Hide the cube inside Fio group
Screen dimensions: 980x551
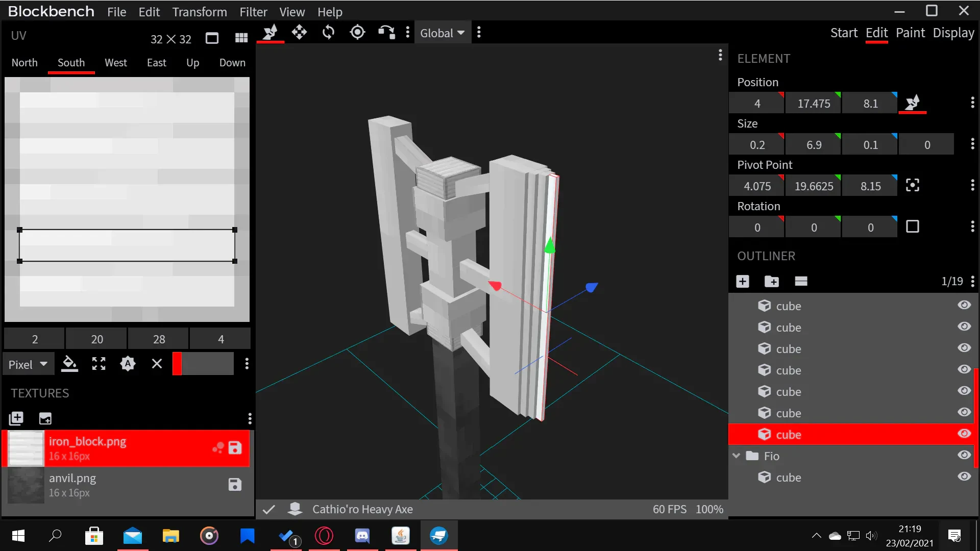coord(964,477)
